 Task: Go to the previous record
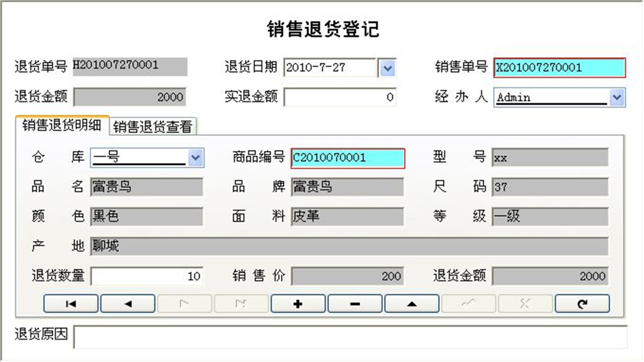pos(127,303)
